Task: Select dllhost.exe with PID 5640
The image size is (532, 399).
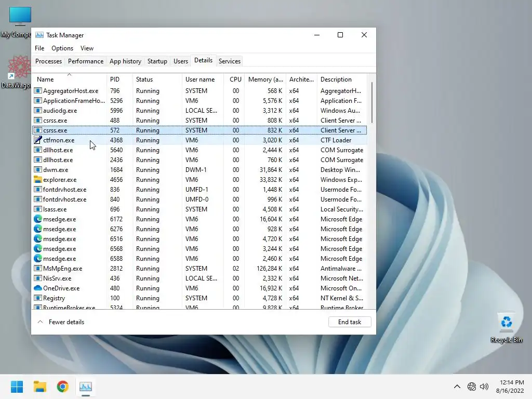Action: pyautogui.click(x=199, y=150)
